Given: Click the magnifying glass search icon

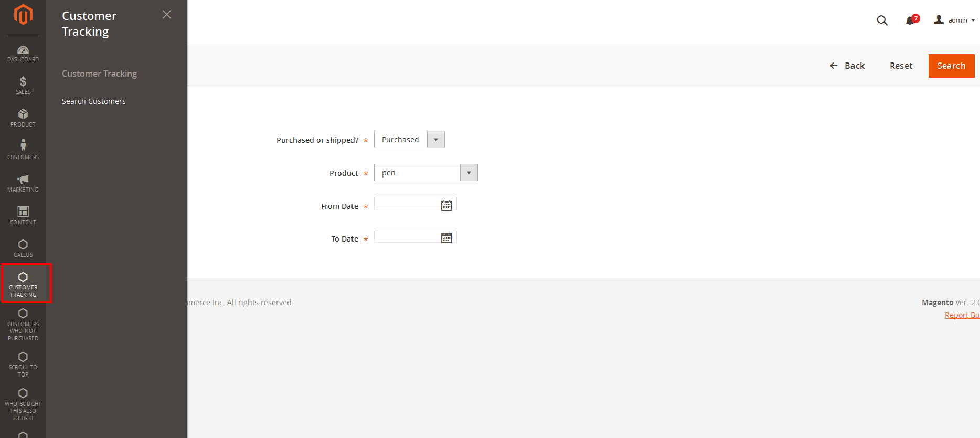Looking at the screenshot, I should point(882,20).
